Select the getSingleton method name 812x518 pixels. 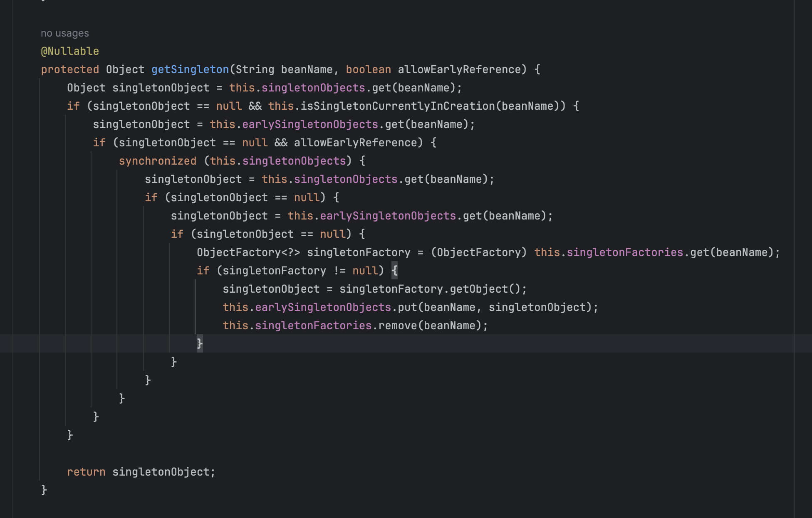pos(190,69)
